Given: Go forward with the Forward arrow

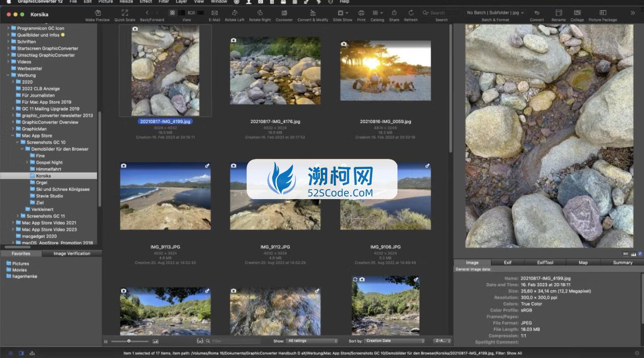Looking at the screenshot, I should 157,13.
